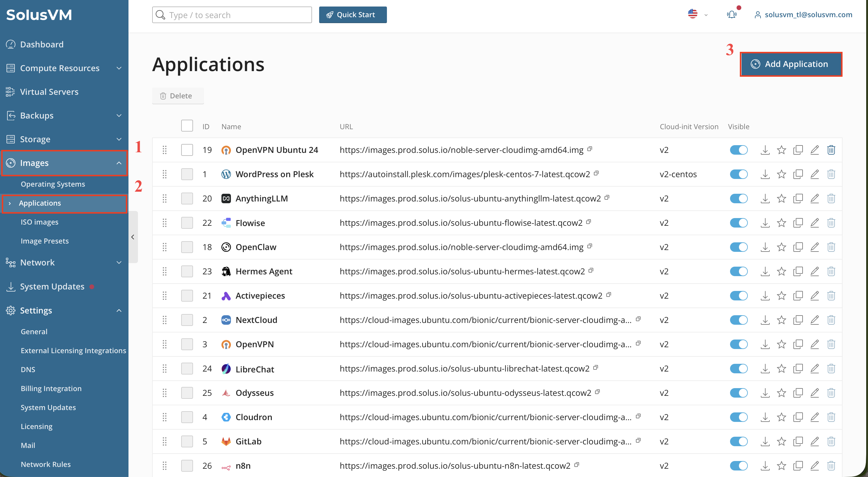This screenshot has height=477, width=868.
Task: Open Image Presets section
Action: [x=44, y=241]
